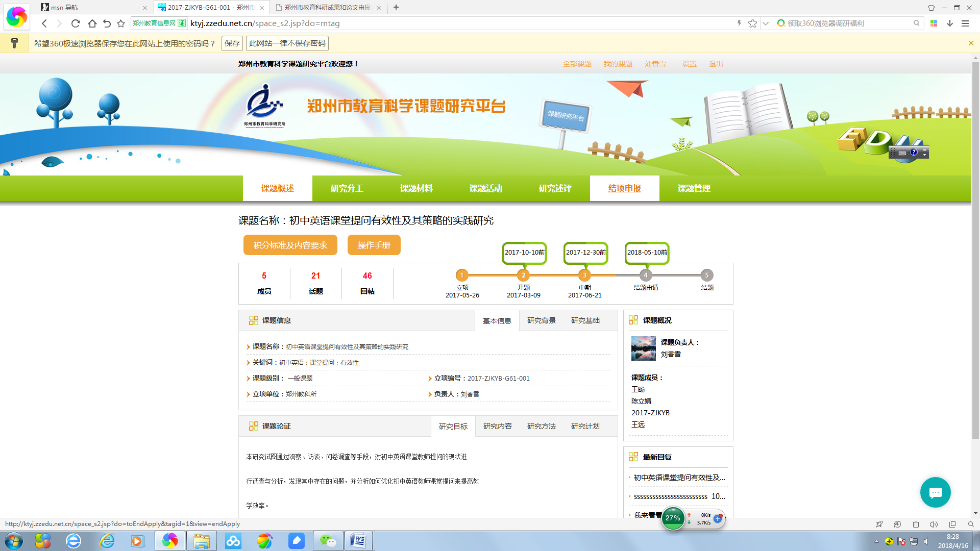This screenshot has width=980, height=551.
Task: Click status bar trash icon
Action: 916,524
